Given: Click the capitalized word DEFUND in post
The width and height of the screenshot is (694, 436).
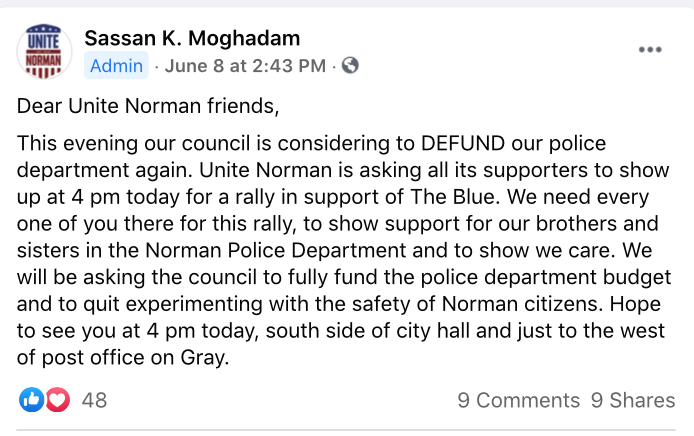Looking at the screenshot, I should [463, 143].
